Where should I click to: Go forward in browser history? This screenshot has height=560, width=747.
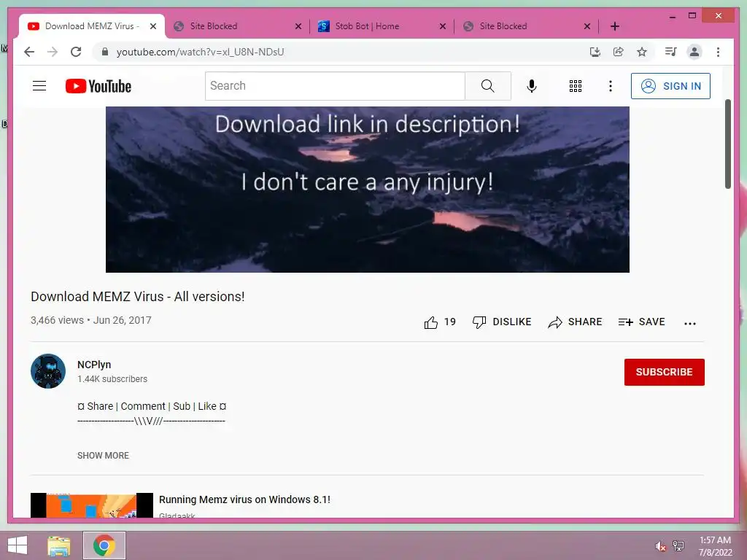tap(53, 52)
